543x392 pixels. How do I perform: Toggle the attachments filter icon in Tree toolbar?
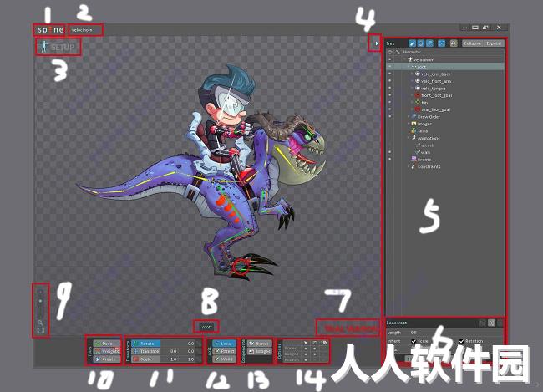pyautogui.click(x=429, y=43)
